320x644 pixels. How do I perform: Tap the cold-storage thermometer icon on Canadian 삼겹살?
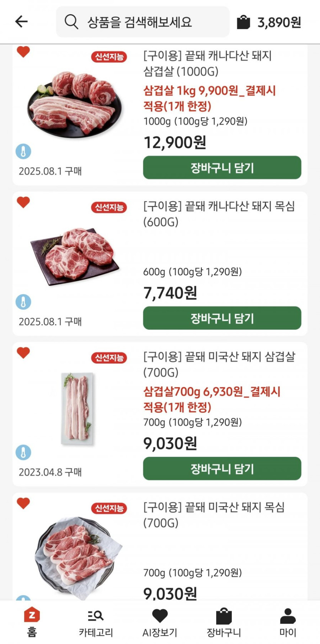23,151
